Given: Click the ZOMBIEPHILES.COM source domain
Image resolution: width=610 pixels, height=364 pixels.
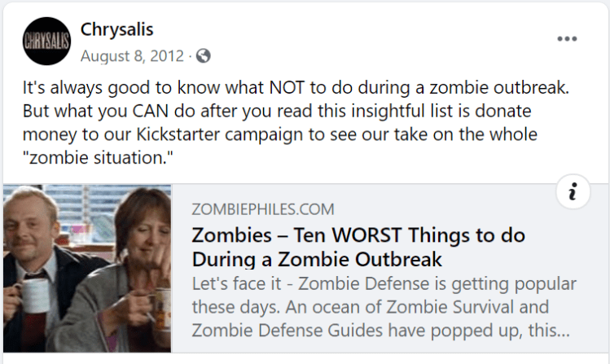Looking at the screenshot, I should pos(262,210).
